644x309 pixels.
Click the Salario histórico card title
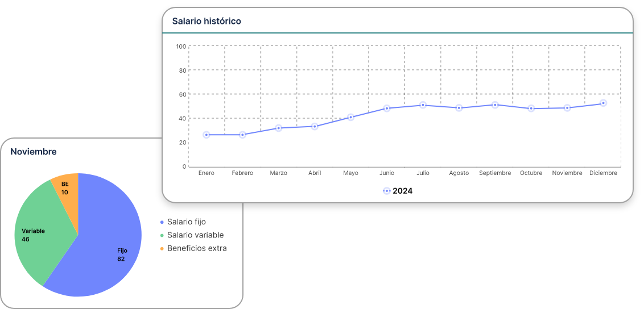pyautogui.click(x=207, y=21)
